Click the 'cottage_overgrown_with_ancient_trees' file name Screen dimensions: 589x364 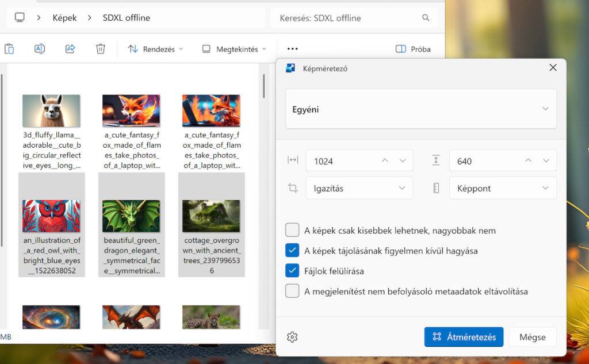(212, 255)
